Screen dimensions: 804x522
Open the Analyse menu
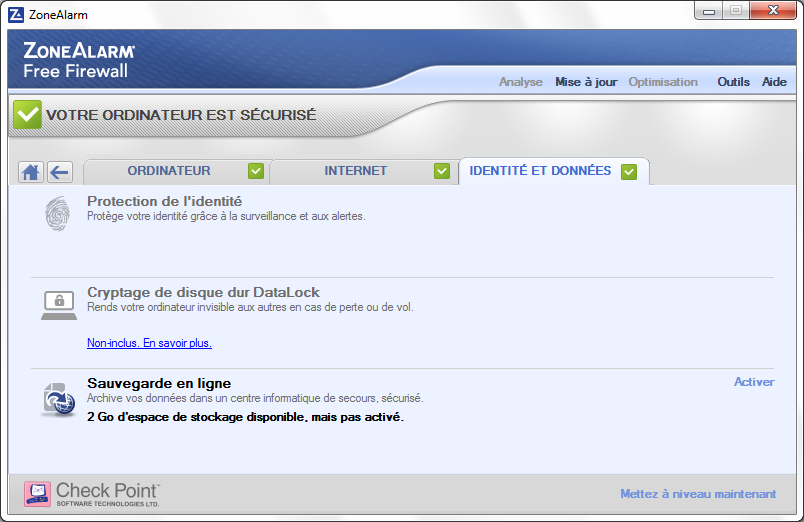(x=520, y=82)
